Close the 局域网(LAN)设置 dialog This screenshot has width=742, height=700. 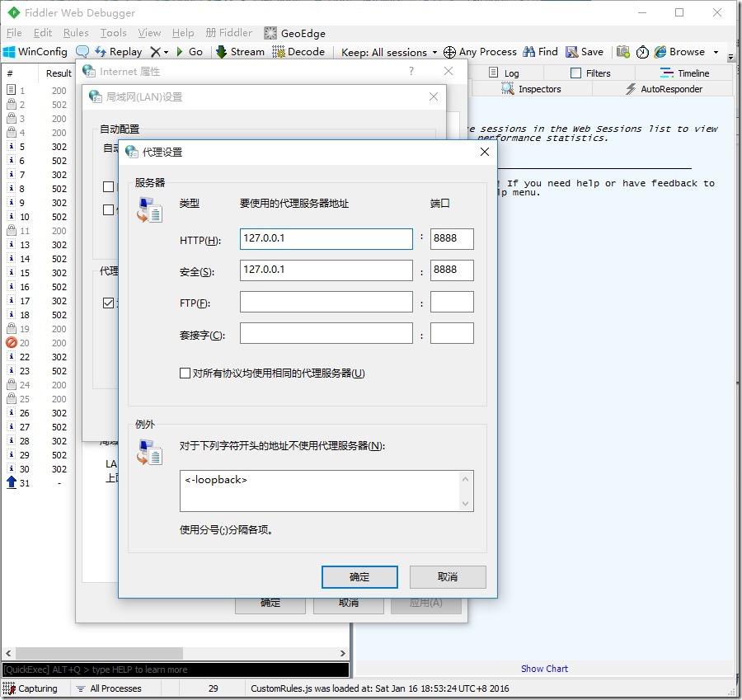click(x=434, y=96)
